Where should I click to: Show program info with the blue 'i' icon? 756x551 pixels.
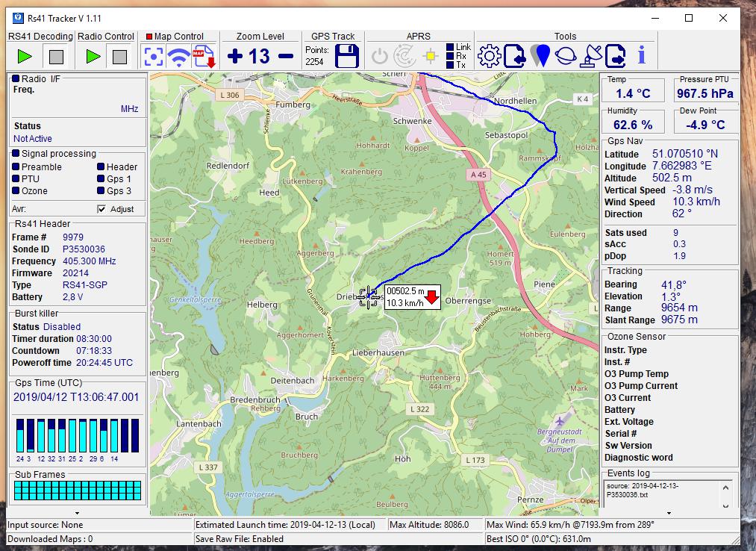[x=641, y=56]
